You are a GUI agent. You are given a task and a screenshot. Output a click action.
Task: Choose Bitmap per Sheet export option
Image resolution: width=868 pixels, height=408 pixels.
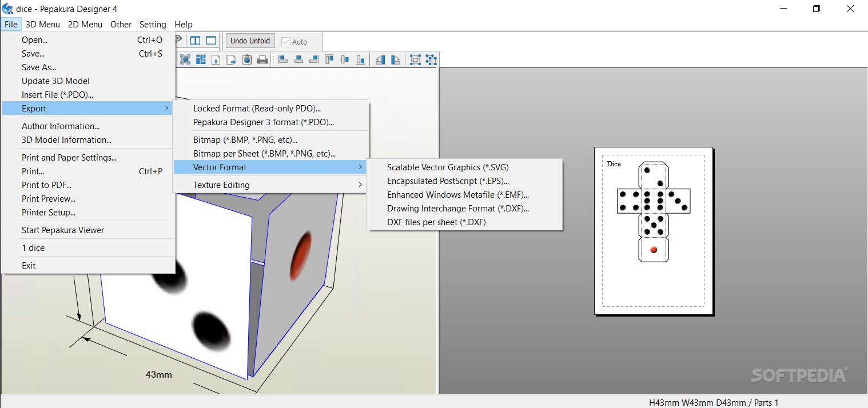270,154
